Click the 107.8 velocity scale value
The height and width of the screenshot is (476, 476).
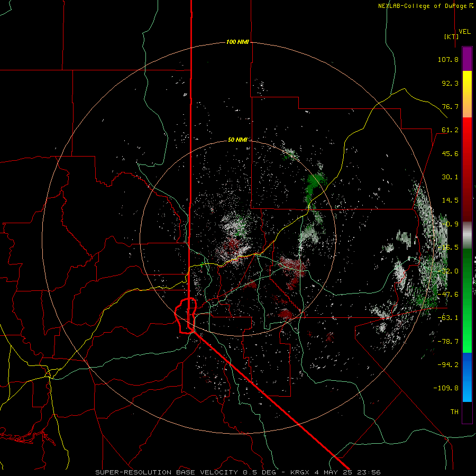pos(448,59)
